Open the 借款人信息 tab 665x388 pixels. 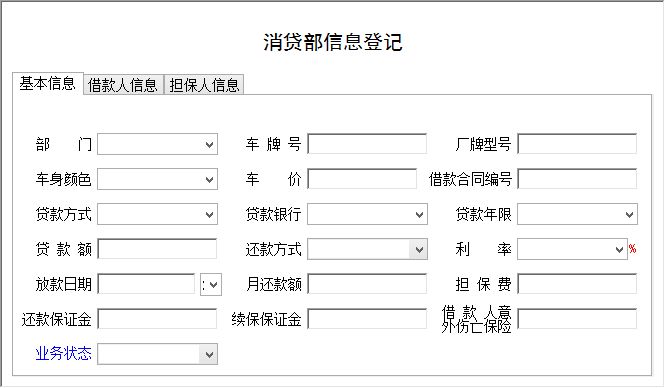pyautogui.click(x=123, y=85)
